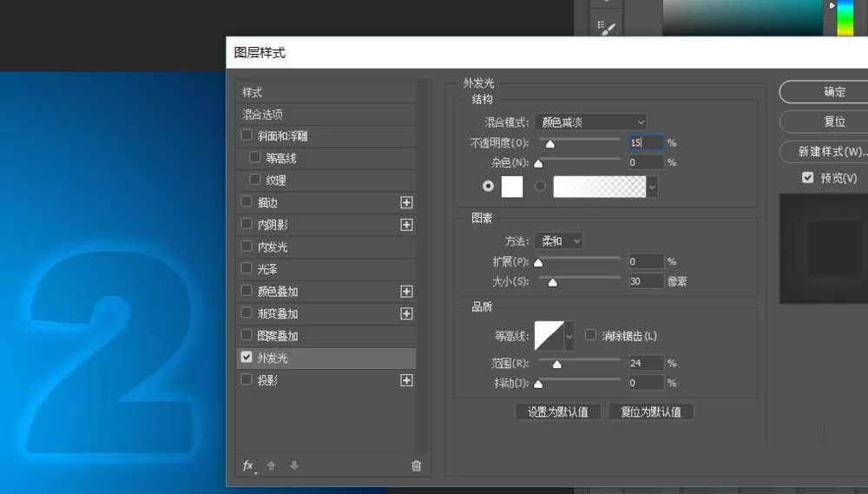Click 设置为默认值 button
Viewport: 868px width, 494px height.
(x=558, y=412)
